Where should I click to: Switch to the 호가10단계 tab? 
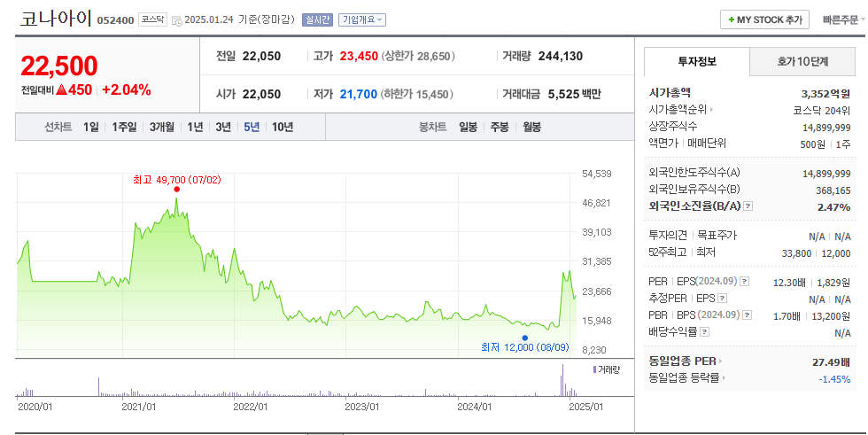(x=802, y=61)
